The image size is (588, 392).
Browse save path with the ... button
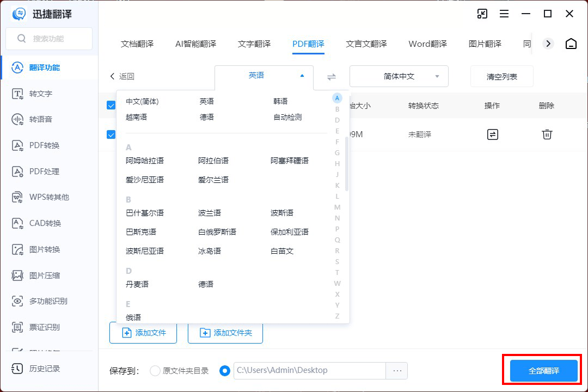(x=397, y=371)
